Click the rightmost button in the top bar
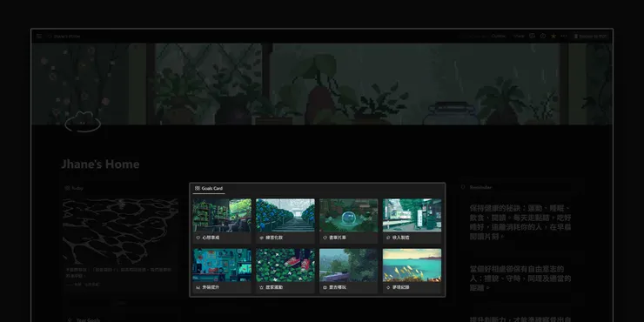 point(591,37)
